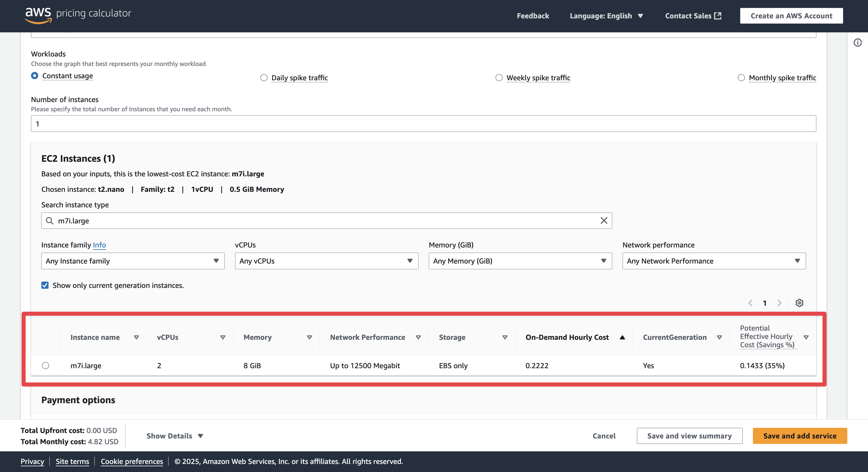Click Save and view summary
868x472 pixels.
[x=689, y=436]
